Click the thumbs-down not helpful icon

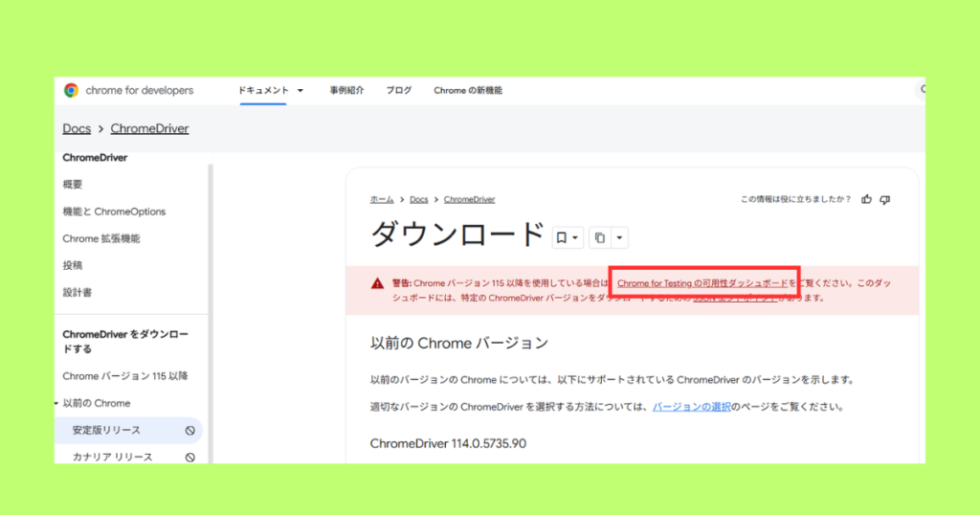click(885, 199)
